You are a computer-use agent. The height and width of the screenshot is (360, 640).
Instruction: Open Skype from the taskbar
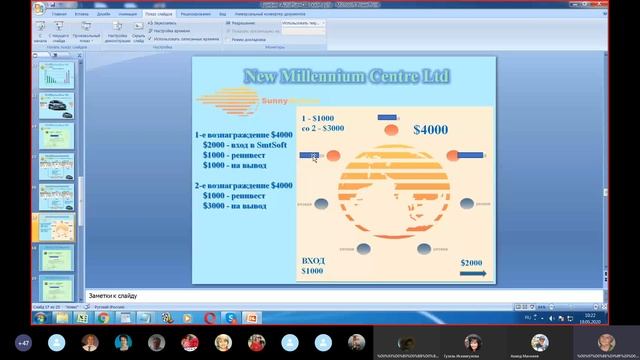click(231, 318)
